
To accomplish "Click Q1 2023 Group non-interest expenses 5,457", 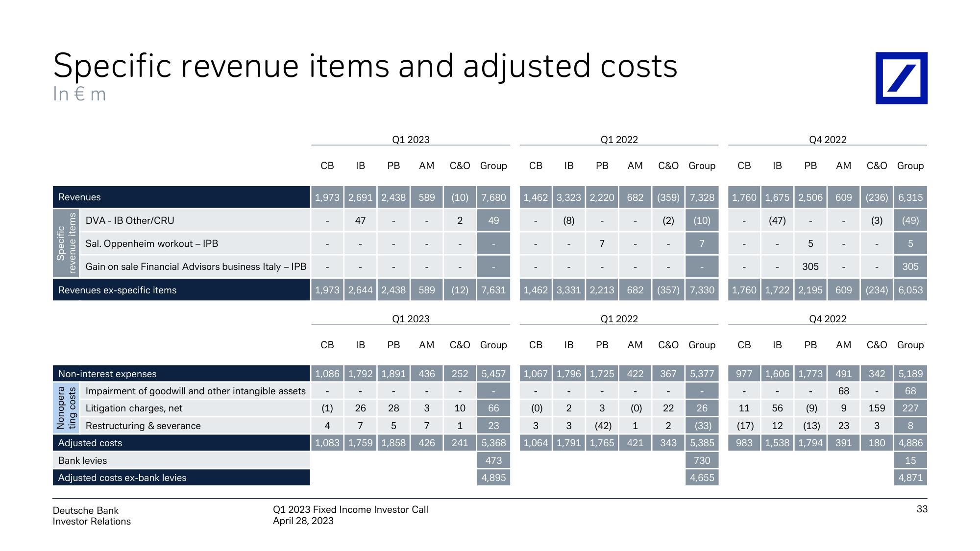I will pyautogui.click(x=493, y=374).
